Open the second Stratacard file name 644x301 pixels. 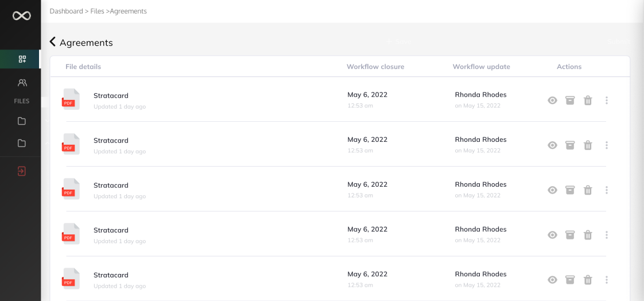point(111,140)
